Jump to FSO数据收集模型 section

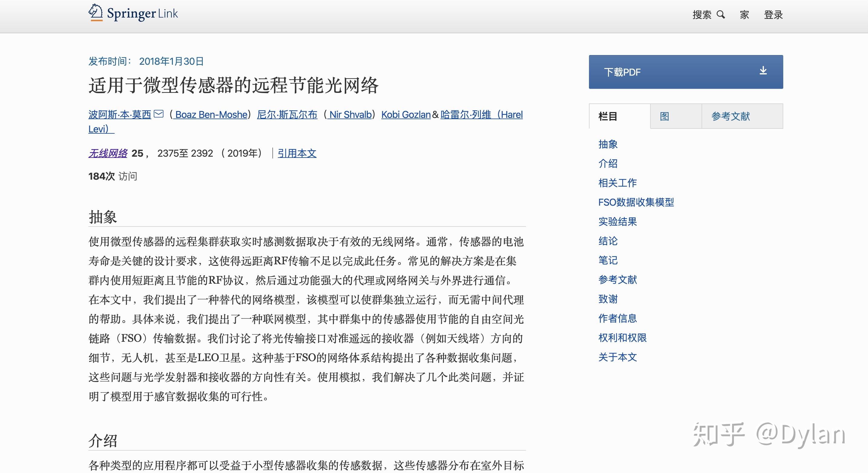[x=636, y=202]
